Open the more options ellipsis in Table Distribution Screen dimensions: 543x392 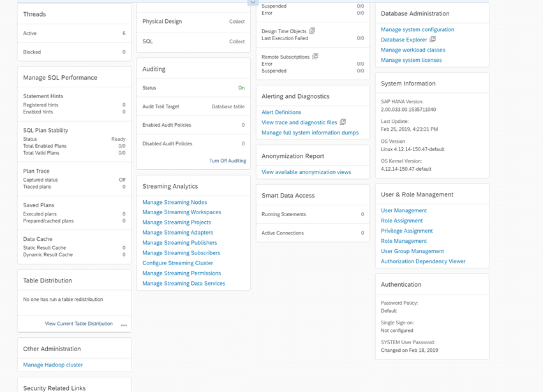click(124, 324)
